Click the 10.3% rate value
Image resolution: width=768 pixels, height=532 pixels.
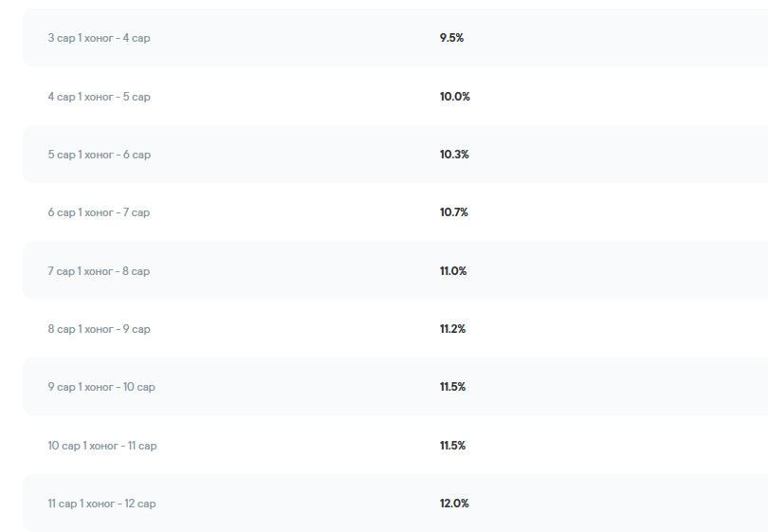454,155
